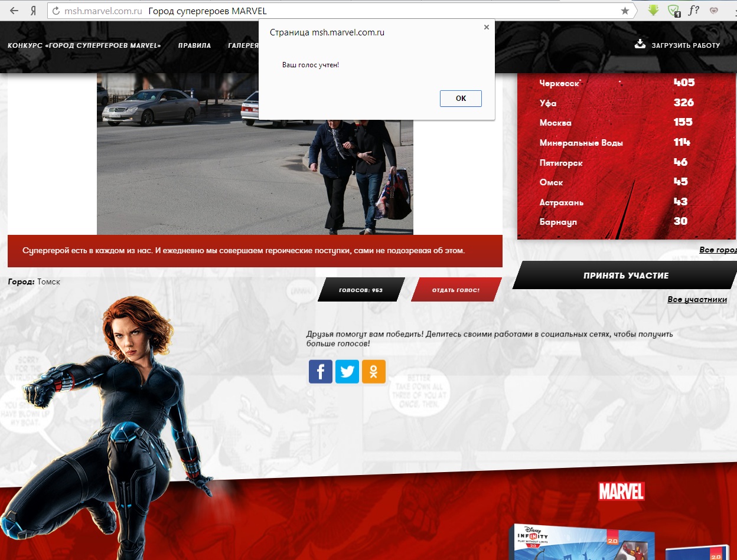Click the vote count 155 for Москва
Viewport: 737px width, 560px height.
[x=683, y=122]
